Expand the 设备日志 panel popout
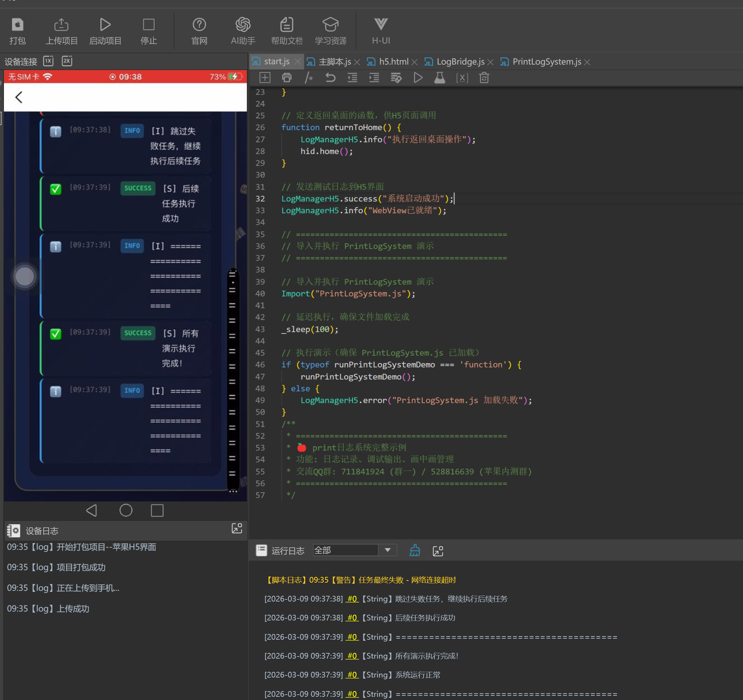This screenshot has width=743, height=700. 237,528
